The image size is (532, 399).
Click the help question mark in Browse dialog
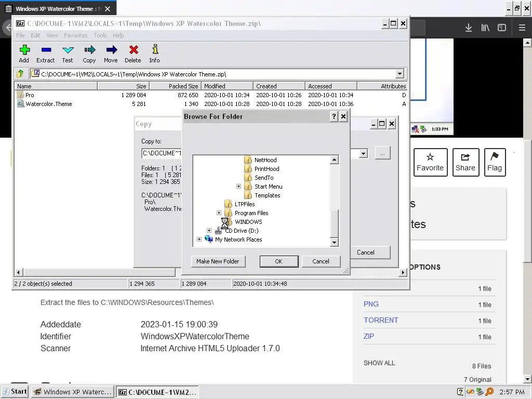[x=334, y=116]
